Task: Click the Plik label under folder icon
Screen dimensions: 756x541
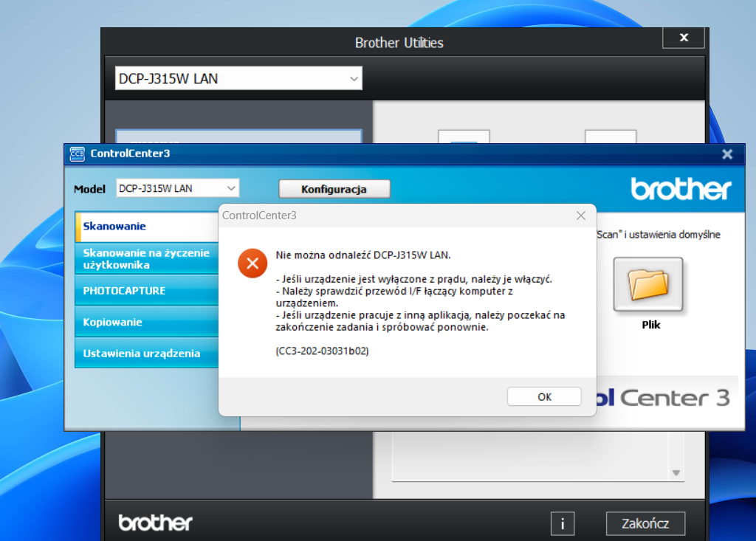Action: 650,325
